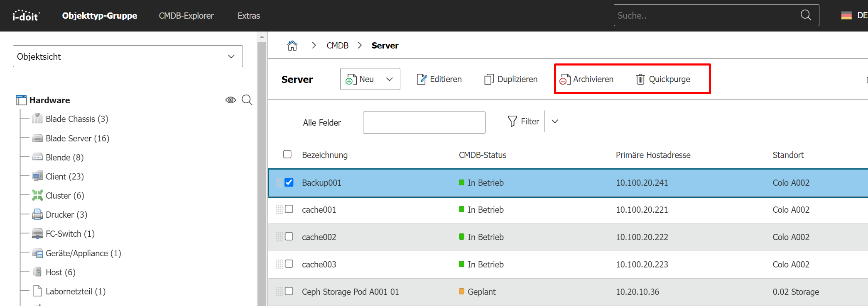The image size is (868, 306).
Task: Click the Archivieren button
Action: pyautogui.click(x=586, y=79)
